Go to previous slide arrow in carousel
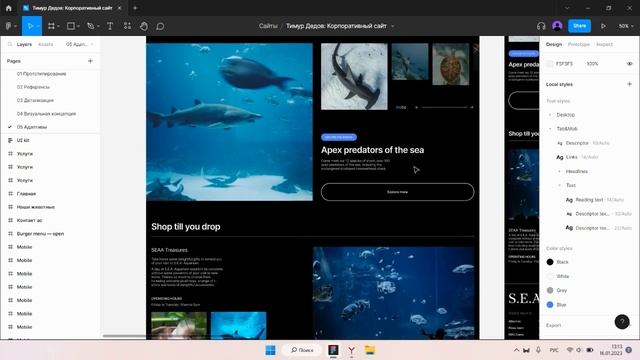 [x=417, y=107]
